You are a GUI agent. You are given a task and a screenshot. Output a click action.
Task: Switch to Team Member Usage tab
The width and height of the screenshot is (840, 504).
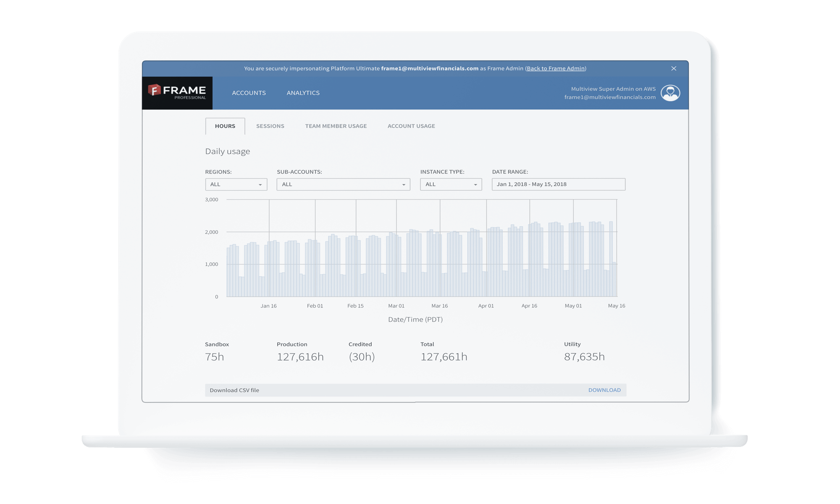336,126
